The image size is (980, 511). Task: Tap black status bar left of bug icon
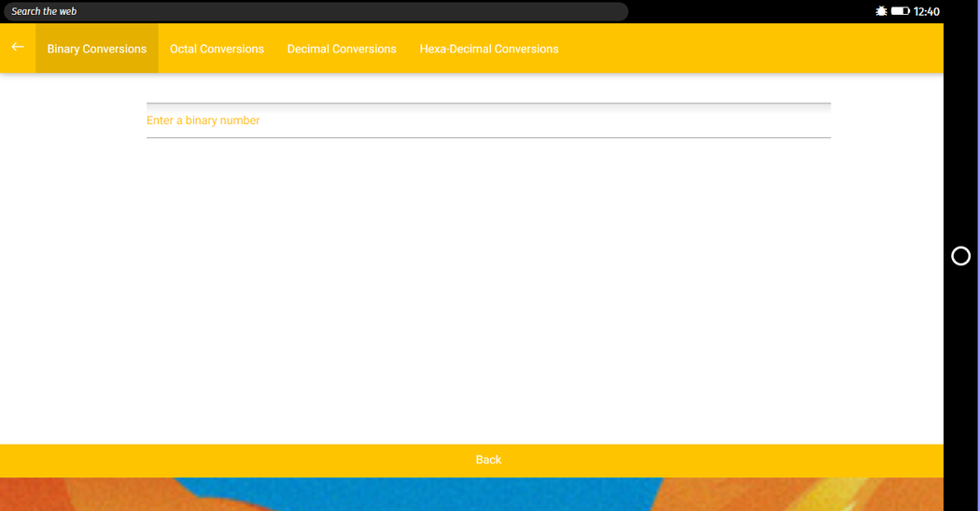point(747,11)
